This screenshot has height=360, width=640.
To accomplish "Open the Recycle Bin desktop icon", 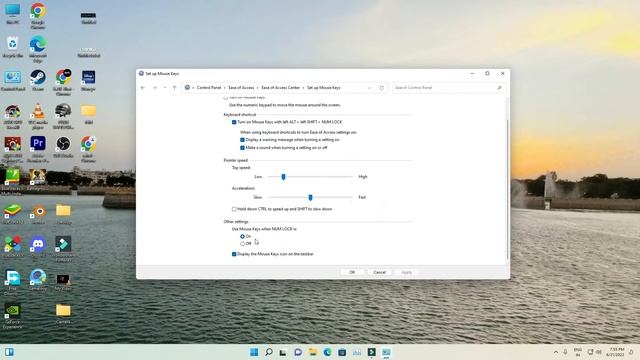I will (13, 47).
